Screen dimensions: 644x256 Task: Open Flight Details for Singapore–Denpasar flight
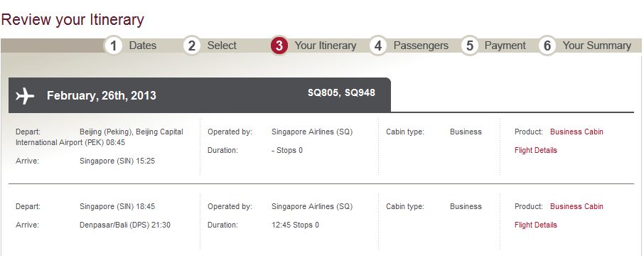535,225
